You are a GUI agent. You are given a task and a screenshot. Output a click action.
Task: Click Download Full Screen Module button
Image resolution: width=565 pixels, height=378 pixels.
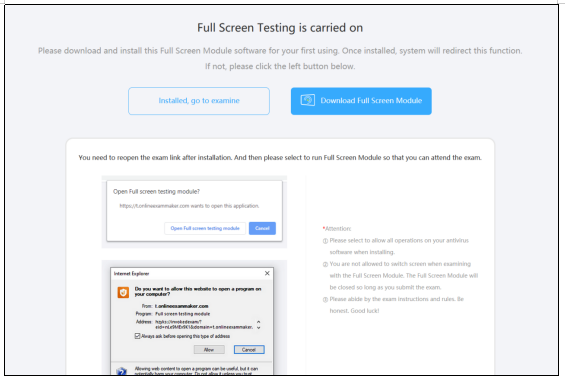(x=361, y=101)
